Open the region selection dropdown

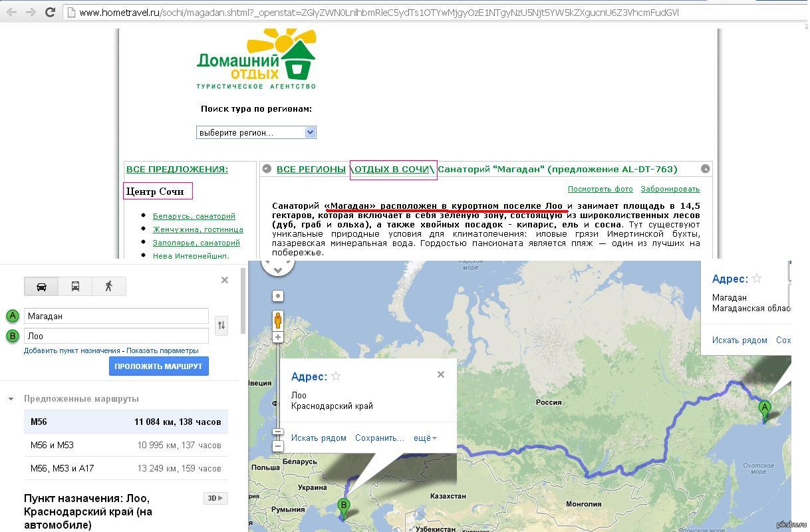tap(256, 132)
